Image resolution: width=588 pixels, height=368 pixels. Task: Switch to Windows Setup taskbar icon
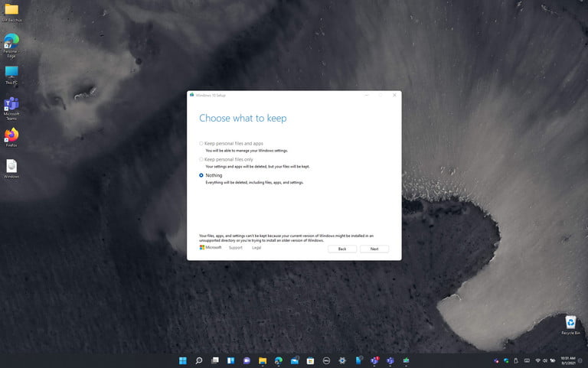tap(406, 360)
